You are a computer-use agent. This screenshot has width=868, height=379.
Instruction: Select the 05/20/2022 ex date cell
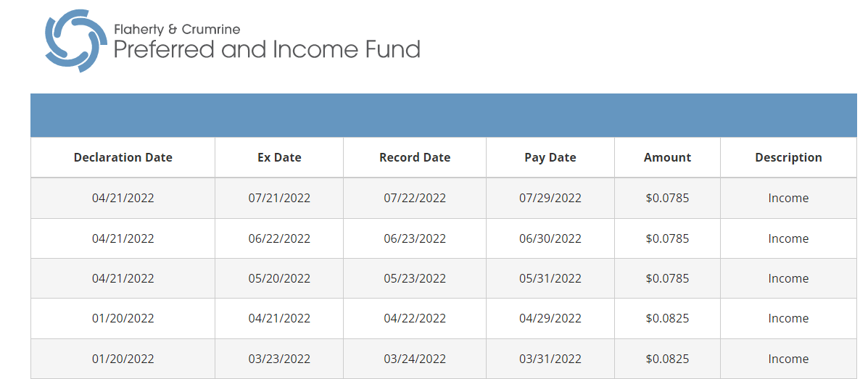(279, 278)
